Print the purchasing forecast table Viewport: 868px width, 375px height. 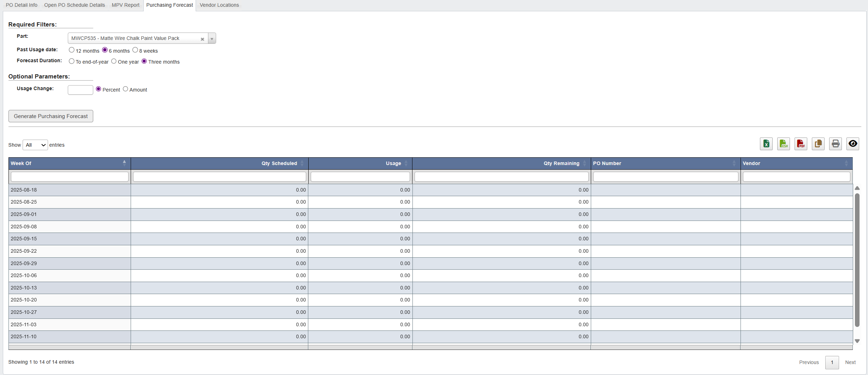point(835,144)
